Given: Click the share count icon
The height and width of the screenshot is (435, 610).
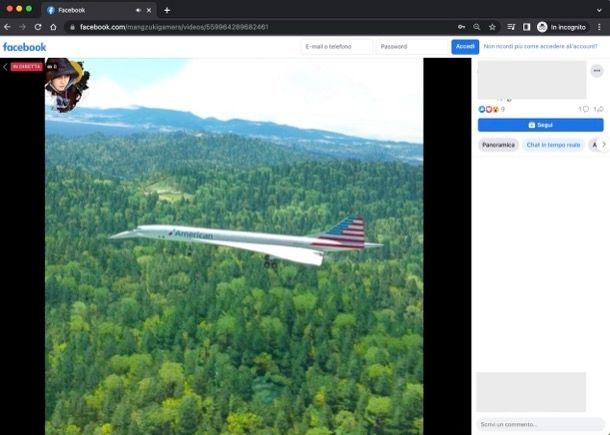Looking at the screenshot, I should tap(598, 109).
